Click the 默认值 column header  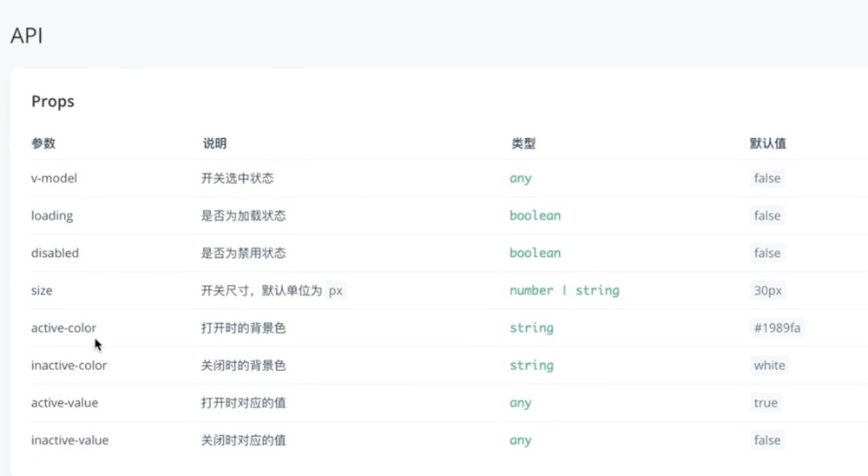click(x=768, y=143)
